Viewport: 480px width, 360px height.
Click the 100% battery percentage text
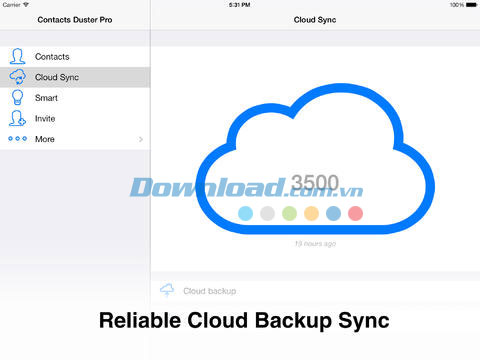[457, 5]
